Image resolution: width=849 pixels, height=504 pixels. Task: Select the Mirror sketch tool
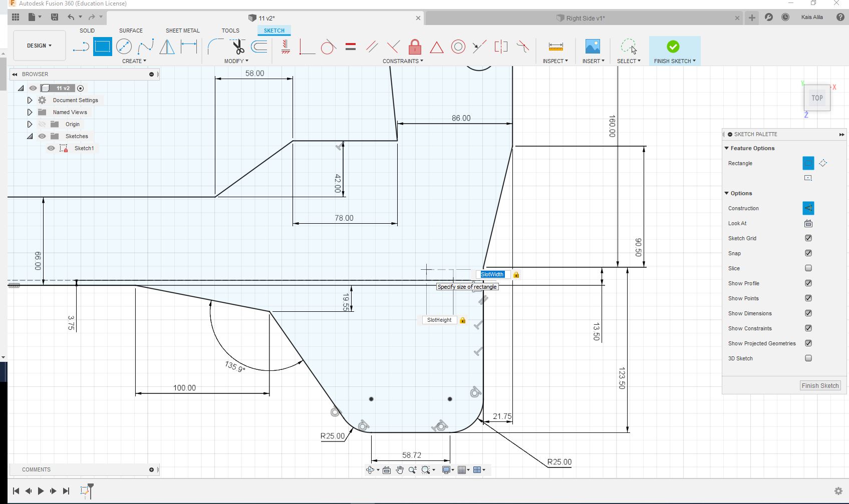[x=167, y=47]
